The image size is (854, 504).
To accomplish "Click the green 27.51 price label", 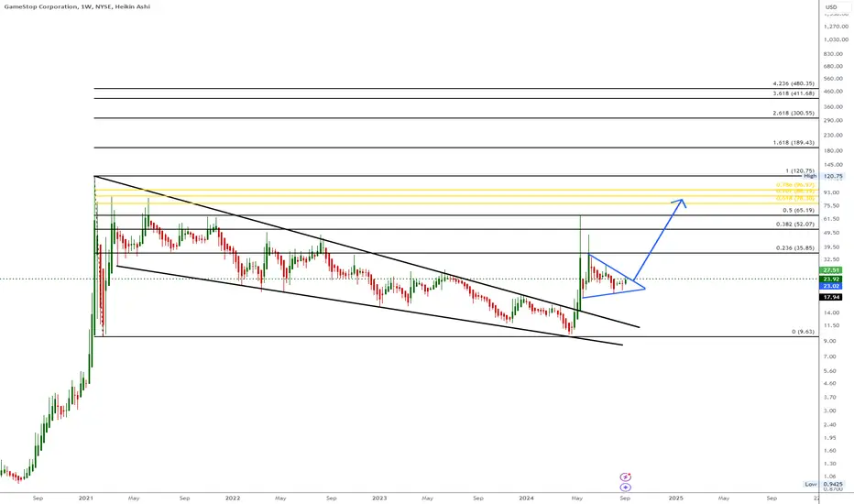I will pos(830,270).
